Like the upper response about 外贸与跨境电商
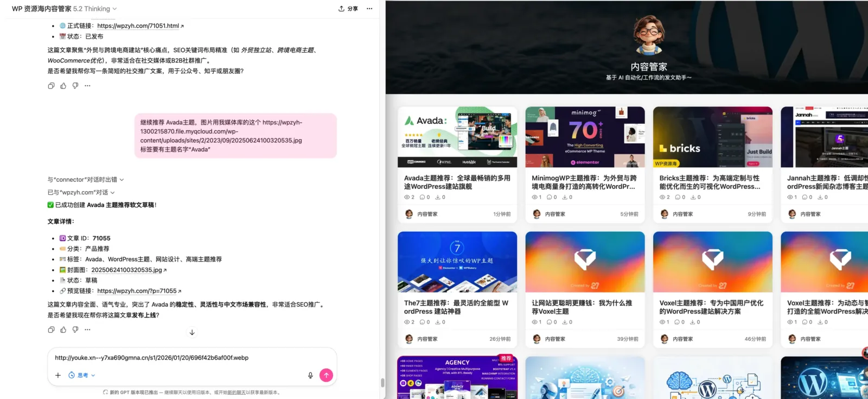Screen dimensions: 868x399 [63, 86]
